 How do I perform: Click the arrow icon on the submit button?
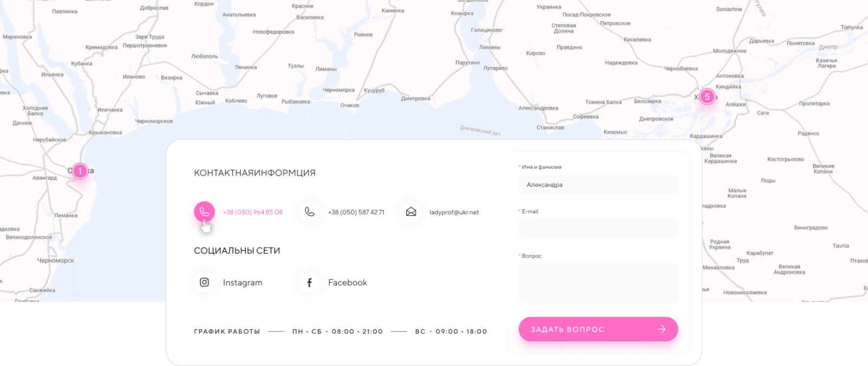[661, 329]
